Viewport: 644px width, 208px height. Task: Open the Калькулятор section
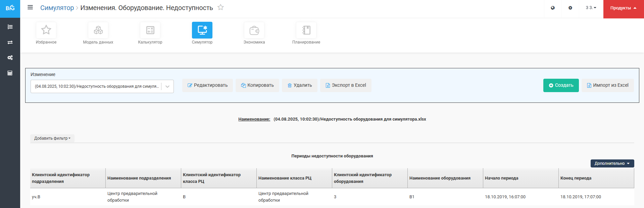[150, 33]
